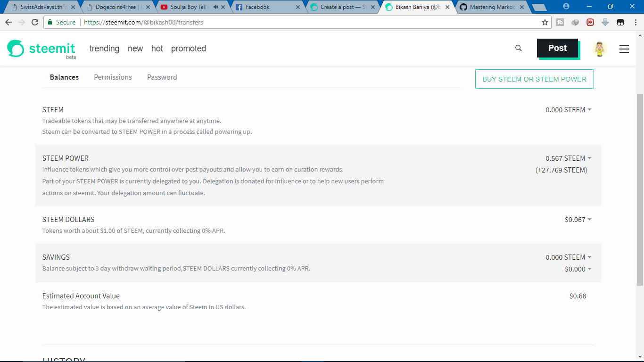Image resolution: width=644 pixels, height=362 pixels.
Task: Open the Steemit search icon
Action: 519,48
